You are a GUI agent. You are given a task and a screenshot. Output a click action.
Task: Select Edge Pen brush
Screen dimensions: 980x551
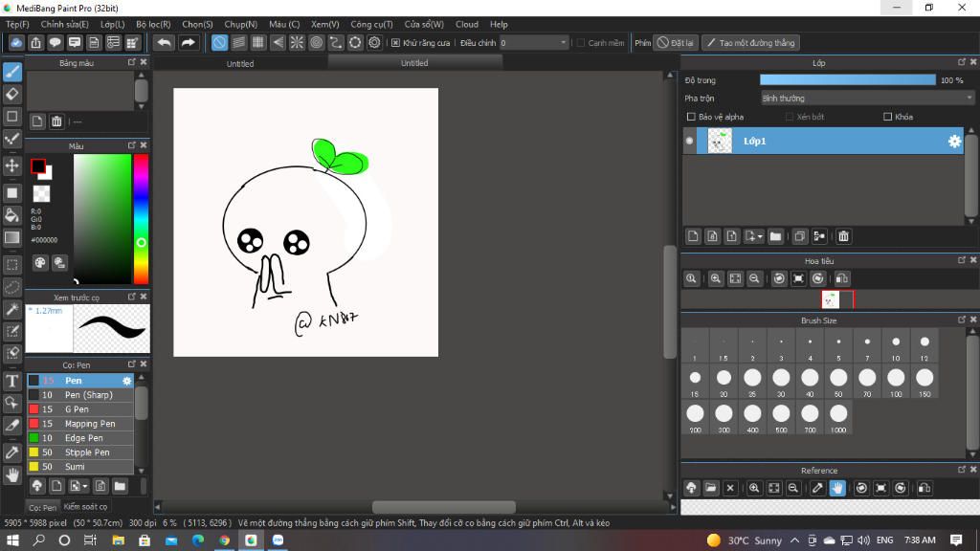click(80, 438)
